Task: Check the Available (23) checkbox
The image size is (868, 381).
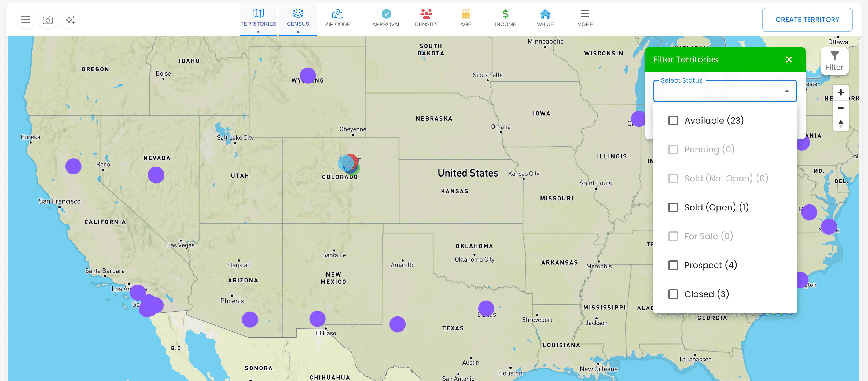Action: pyautogui.click(x=673, y=121)
